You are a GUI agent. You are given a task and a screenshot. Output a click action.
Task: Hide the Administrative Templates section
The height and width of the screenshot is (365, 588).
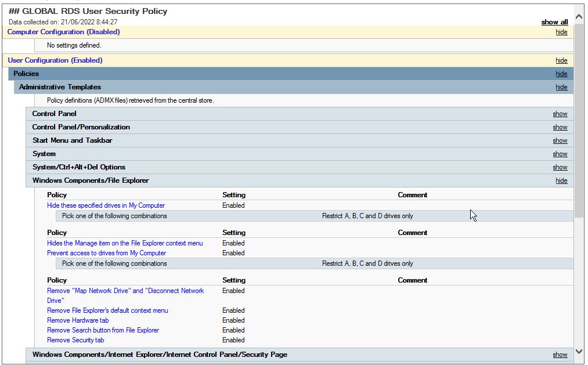coord(561,88)
